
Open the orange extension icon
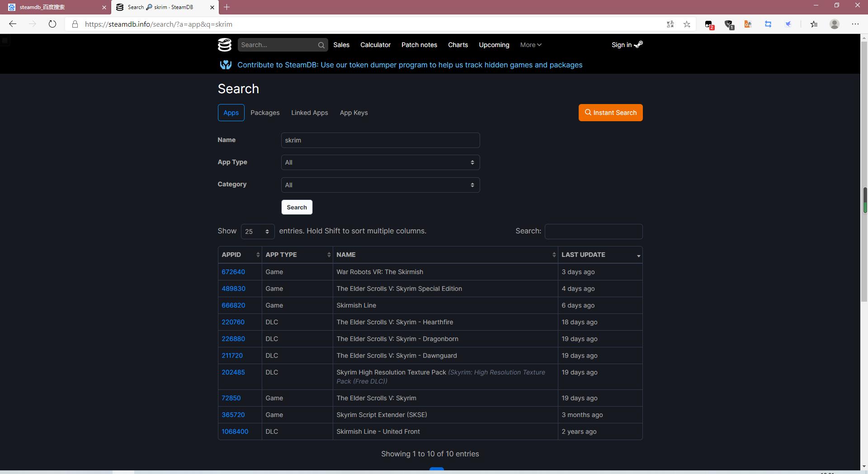748,24
